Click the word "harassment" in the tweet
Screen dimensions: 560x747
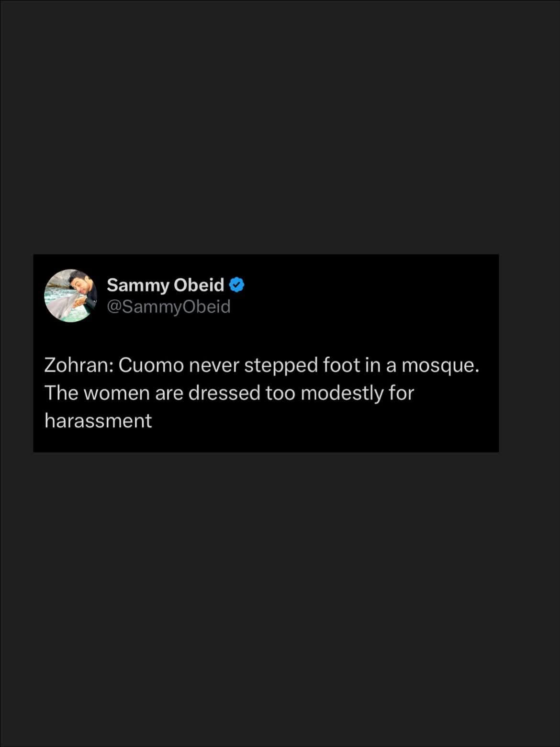click(x=98, y=421)
